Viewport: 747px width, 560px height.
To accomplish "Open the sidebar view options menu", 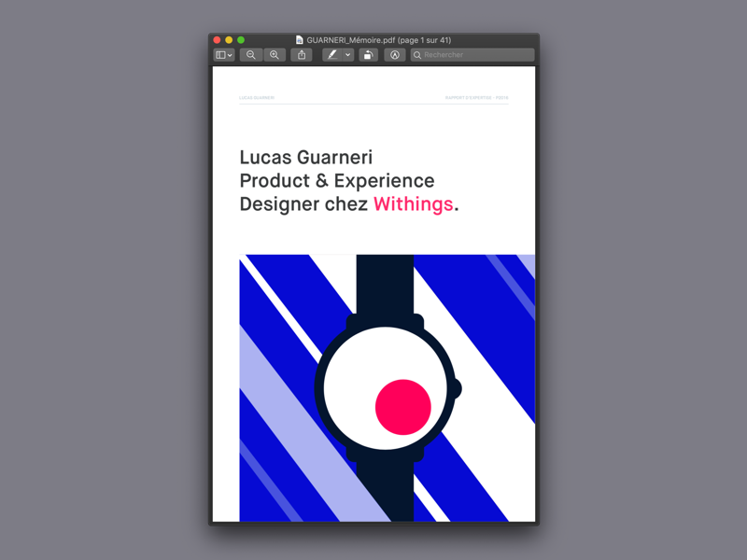I will pos(223,55).
